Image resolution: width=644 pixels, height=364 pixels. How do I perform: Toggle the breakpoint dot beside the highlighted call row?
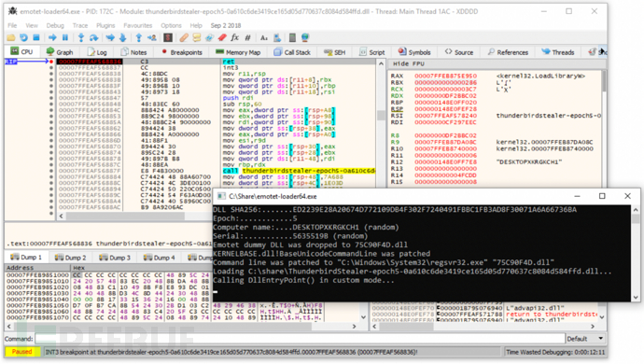(51, 171)
